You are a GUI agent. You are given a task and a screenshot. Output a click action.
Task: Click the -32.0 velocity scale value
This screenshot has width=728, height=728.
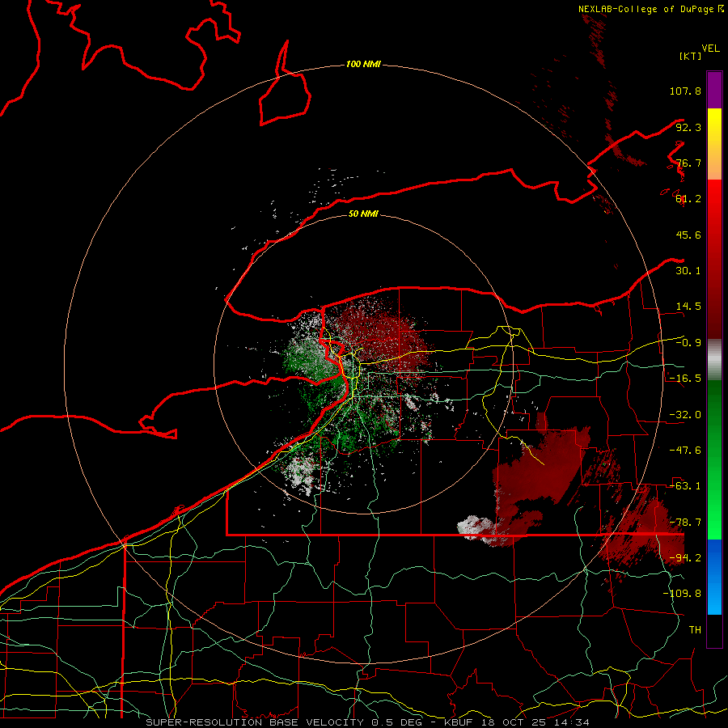(x=685, y=415)
